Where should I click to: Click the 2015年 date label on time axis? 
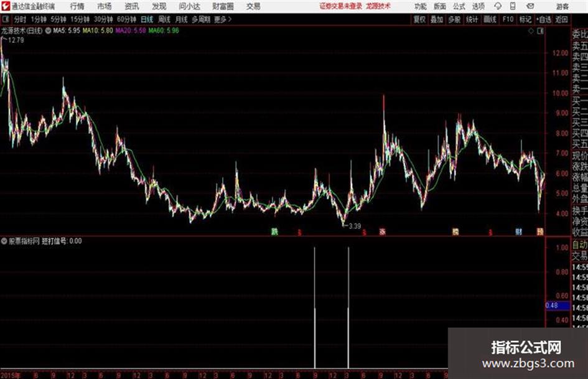11,375
